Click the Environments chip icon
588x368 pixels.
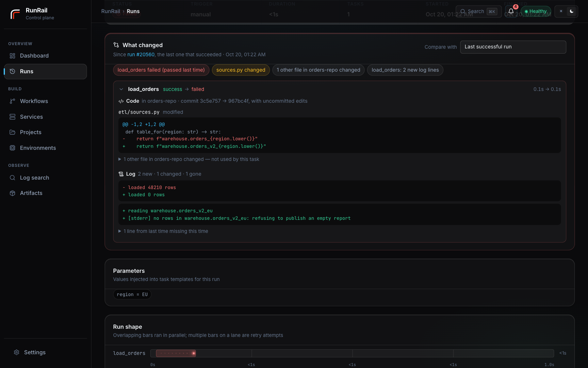click(x=12, y=148)
